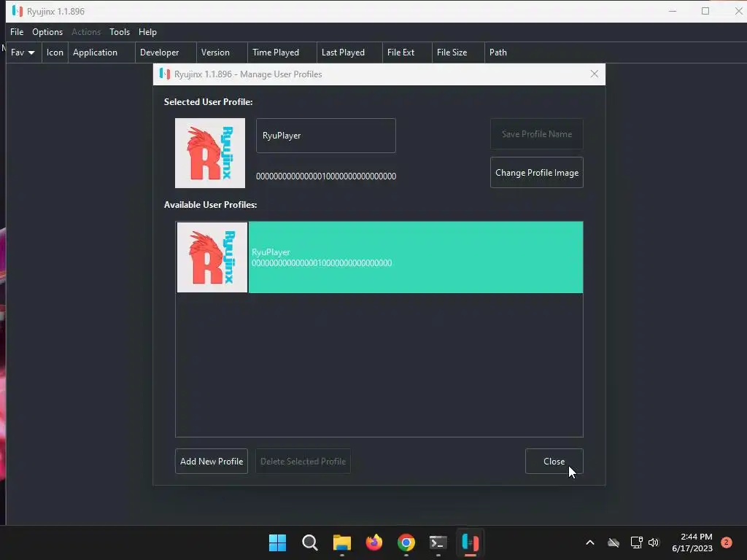Click the cloud sync tray icon
The height and width of the screenshot is (560, 747).
pyautogui.click(x=614, y=542)
